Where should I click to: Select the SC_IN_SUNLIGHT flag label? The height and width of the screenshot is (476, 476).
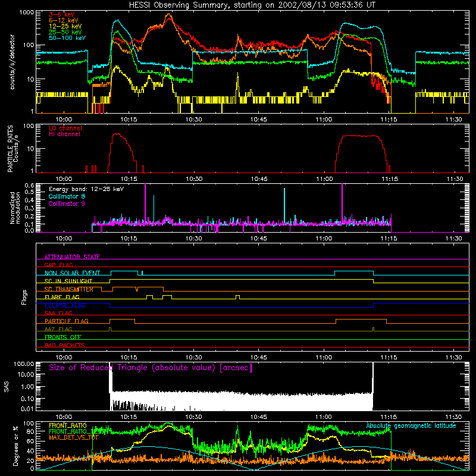pos(68,281)
